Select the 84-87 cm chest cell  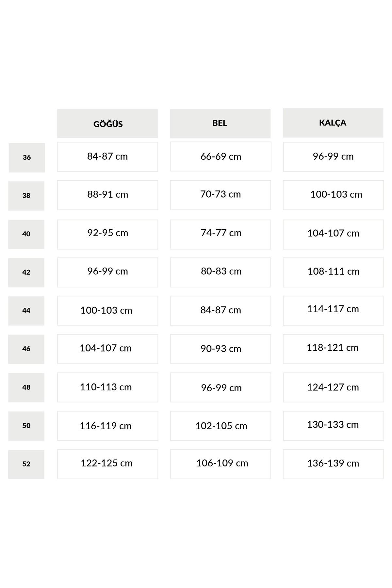pos(107,157)
